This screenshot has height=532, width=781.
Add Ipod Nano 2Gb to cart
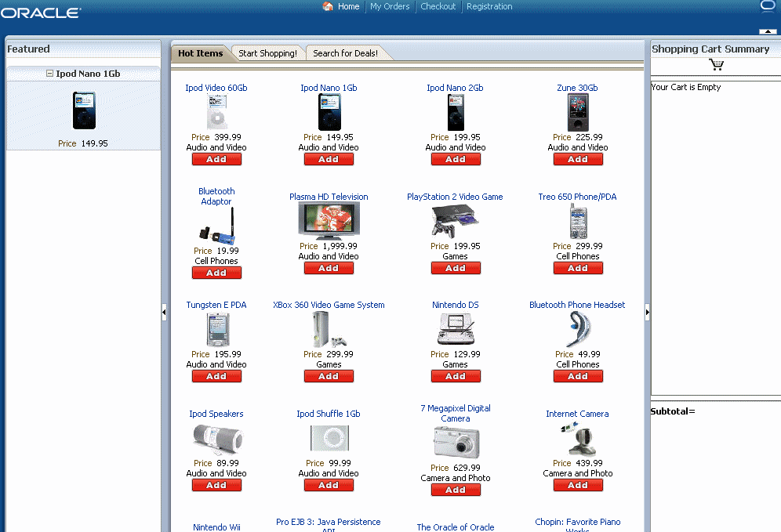point(456,159)
